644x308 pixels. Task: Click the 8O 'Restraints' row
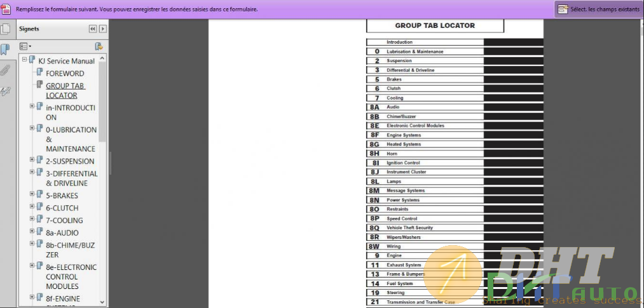(x=425, y=209)
